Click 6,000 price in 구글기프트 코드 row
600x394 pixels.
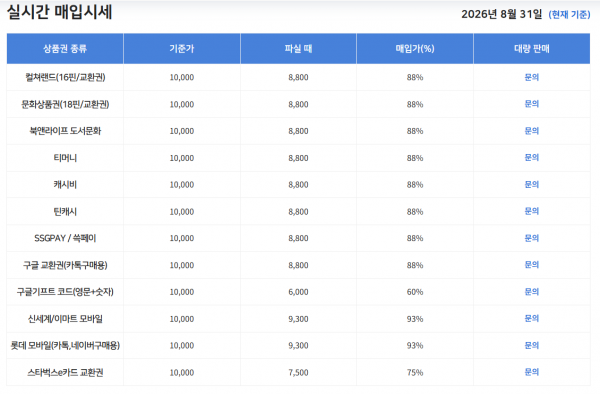[298, 292]
